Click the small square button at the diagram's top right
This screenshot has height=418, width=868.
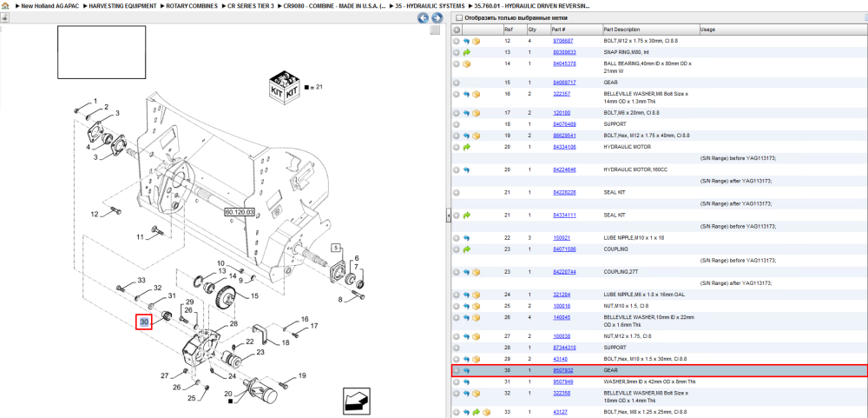435,30
